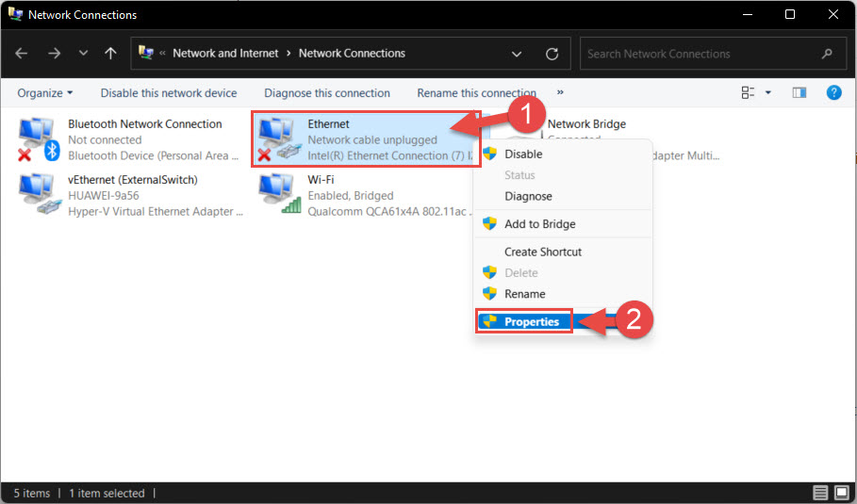This screenshot has height=504, width=857.
Task: Select the Wi-Fi adapter icon
Action: click(279, 194)
